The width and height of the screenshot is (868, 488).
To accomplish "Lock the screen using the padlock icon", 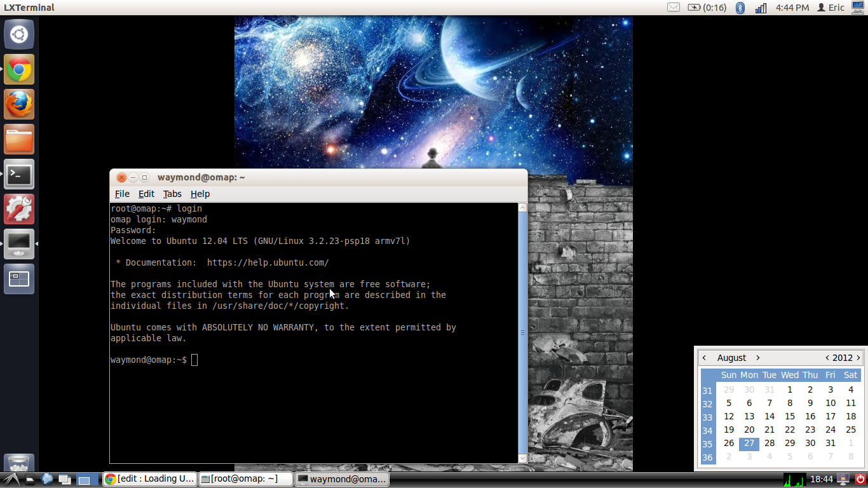I will click(844, 478).
